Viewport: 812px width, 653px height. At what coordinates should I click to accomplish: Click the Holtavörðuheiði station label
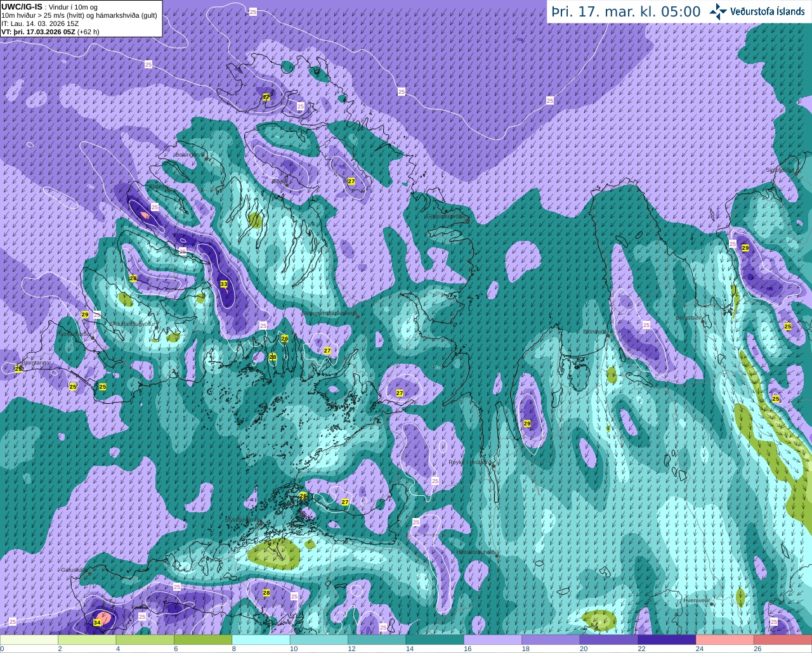pyautogui.click(x=476, y=552)
